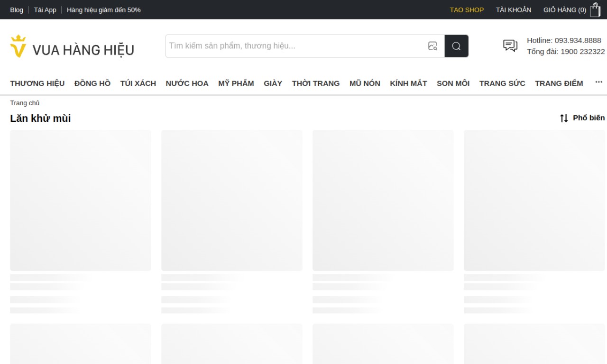Click the Hotline: 093.934.8888 number
The image size is (607, 364).
coord(564,40)
